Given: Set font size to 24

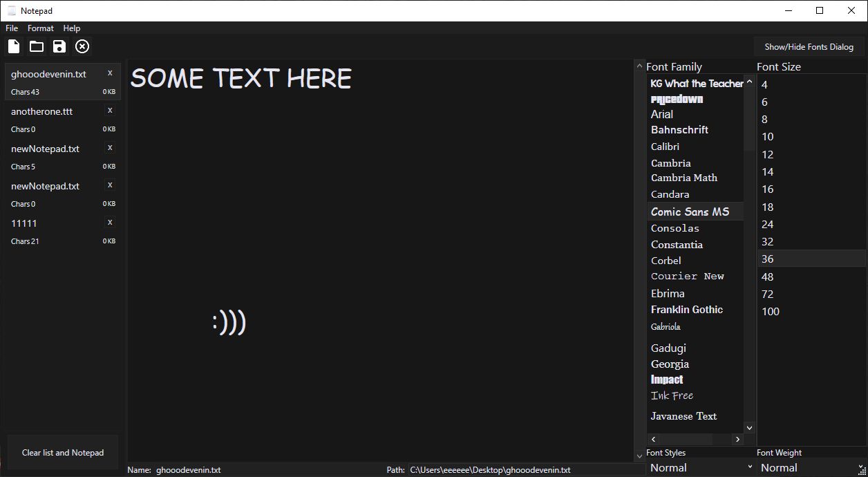Looking at the screenshot, I should pyautogui.click(x=812, y=225).
